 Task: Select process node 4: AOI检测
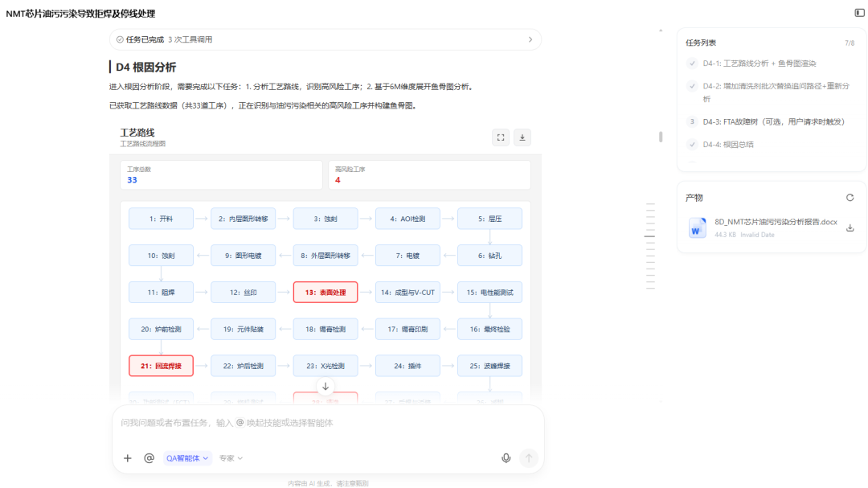(x=407, y=219)
